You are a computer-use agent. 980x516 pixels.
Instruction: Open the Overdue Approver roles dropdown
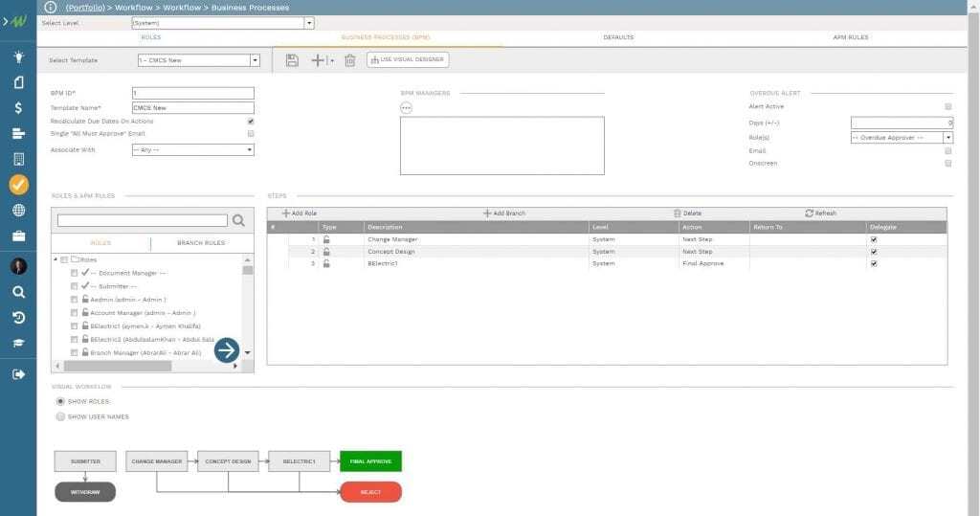[948, 138]
